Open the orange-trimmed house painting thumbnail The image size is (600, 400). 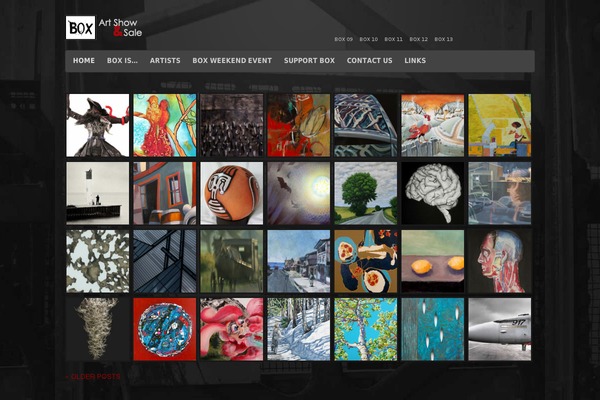tap(165, 193)
